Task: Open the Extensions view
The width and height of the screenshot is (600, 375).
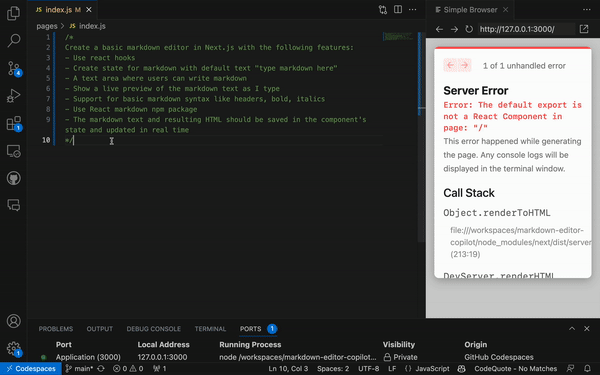Action: (14, 124)
